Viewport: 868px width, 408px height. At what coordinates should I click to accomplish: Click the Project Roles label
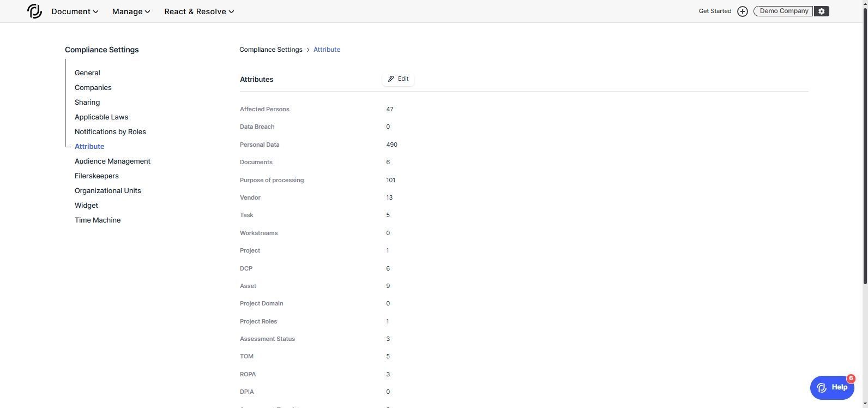click(258, 321)
